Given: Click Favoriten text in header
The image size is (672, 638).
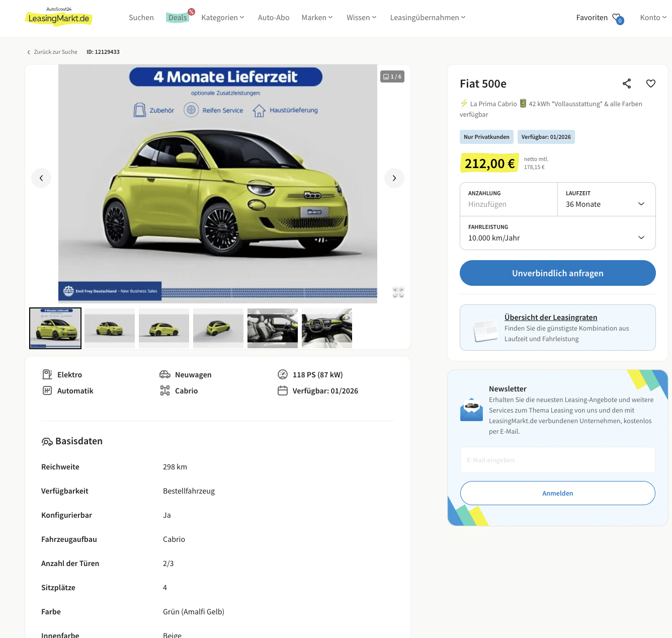Looking at the screenshot, I should [x=592, y=18].
